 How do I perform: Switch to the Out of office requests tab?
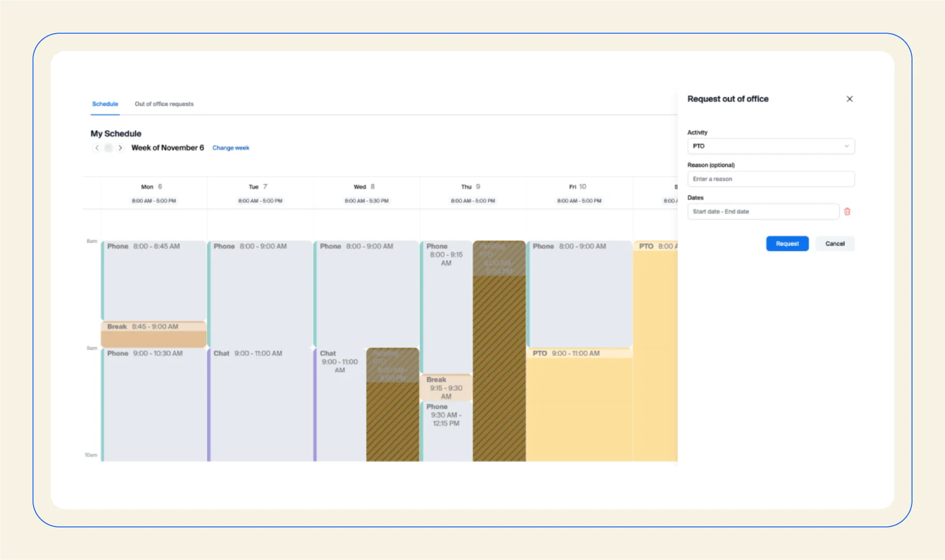[164, 103]
